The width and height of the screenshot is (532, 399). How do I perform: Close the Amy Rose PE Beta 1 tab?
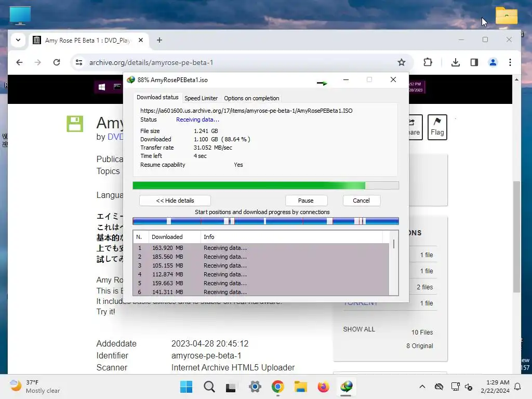click(x=141, y=40)
